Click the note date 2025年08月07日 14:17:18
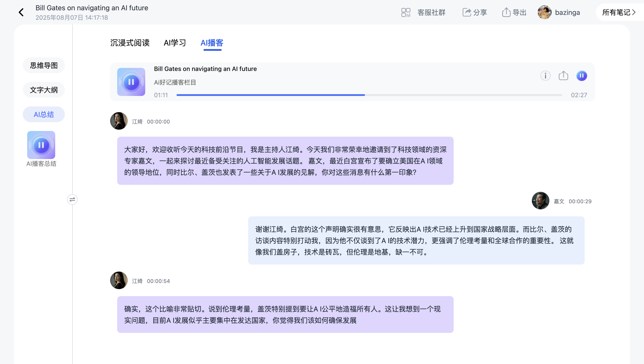The height and width of the screenshot is (364, 644). click(72, 18)
